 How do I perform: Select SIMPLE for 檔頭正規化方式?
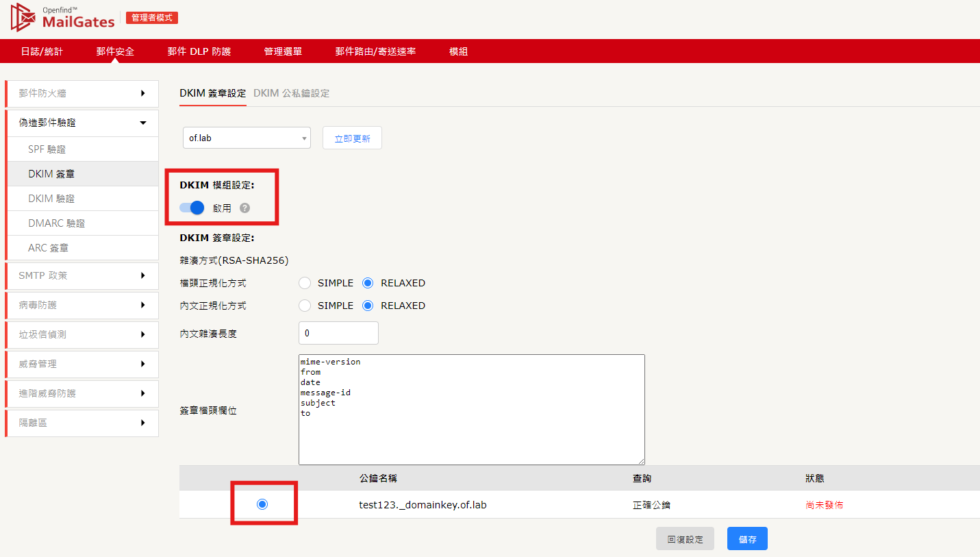(x=304, y=282)
